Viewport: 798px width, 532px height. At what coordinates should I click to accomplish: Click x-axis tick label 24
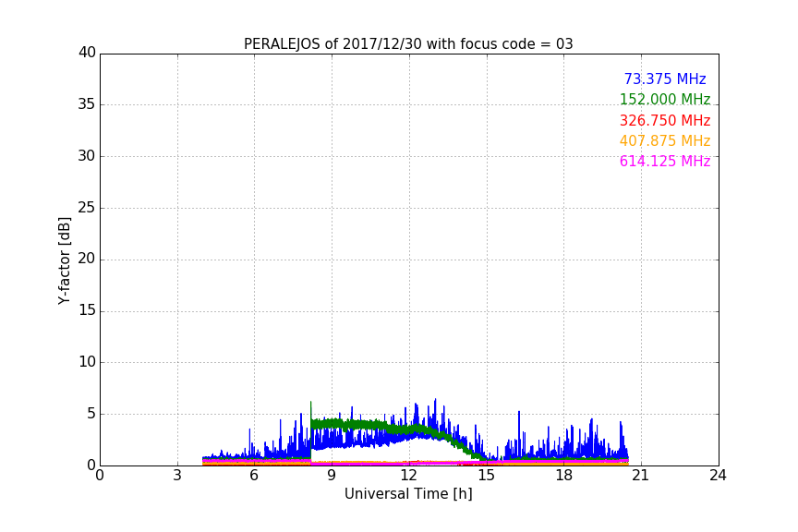pos(719,476)
